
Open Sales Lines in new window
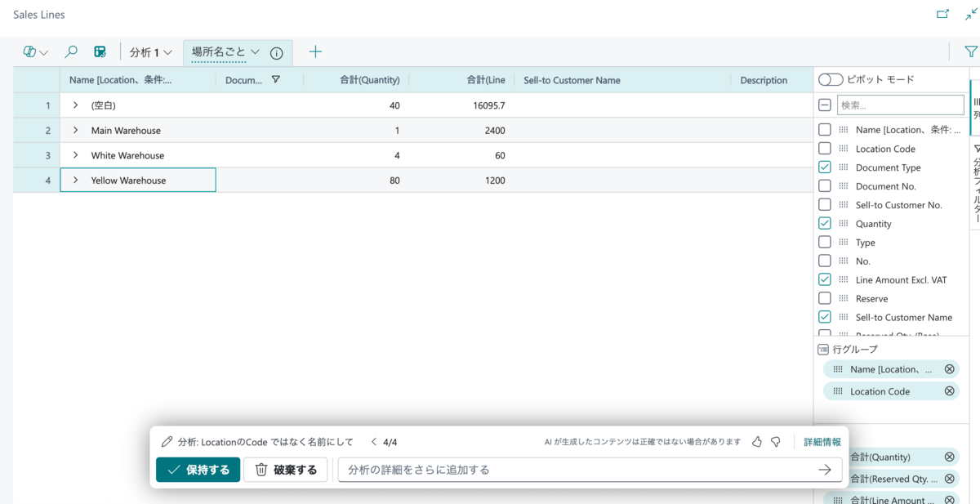pos(942,14)
